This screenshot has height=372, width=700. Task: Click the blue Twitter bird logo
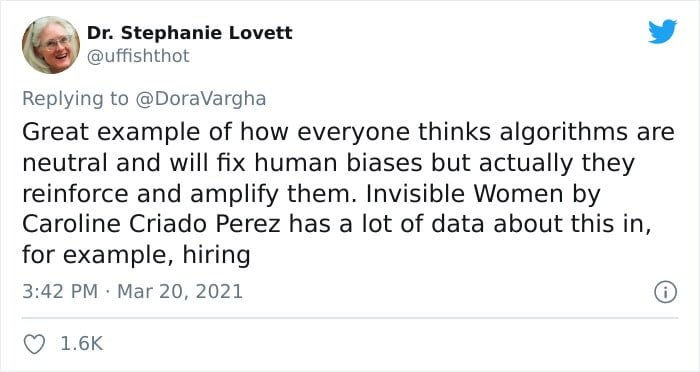[x=662, y=32]
